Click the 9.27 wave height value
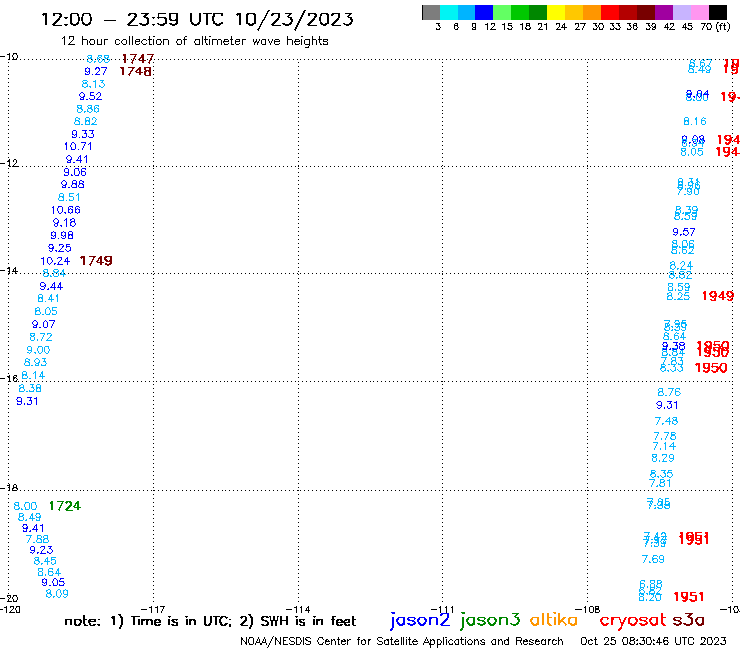 [x=96, y=71]
